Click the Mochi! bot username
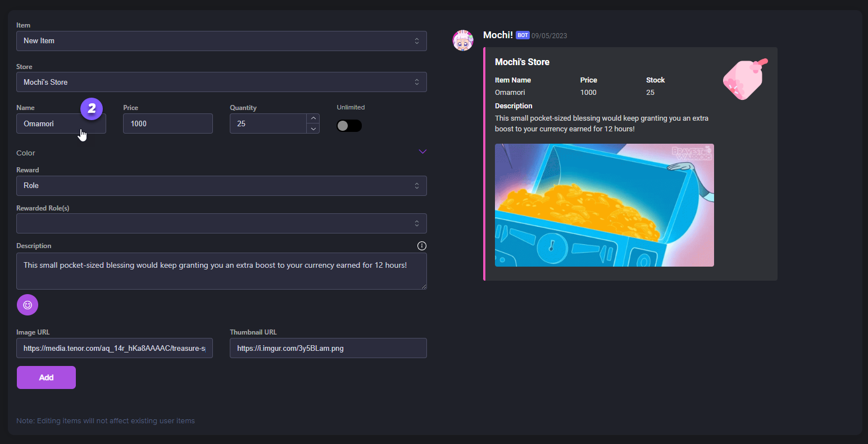868x444 pixels. (497, 35)
